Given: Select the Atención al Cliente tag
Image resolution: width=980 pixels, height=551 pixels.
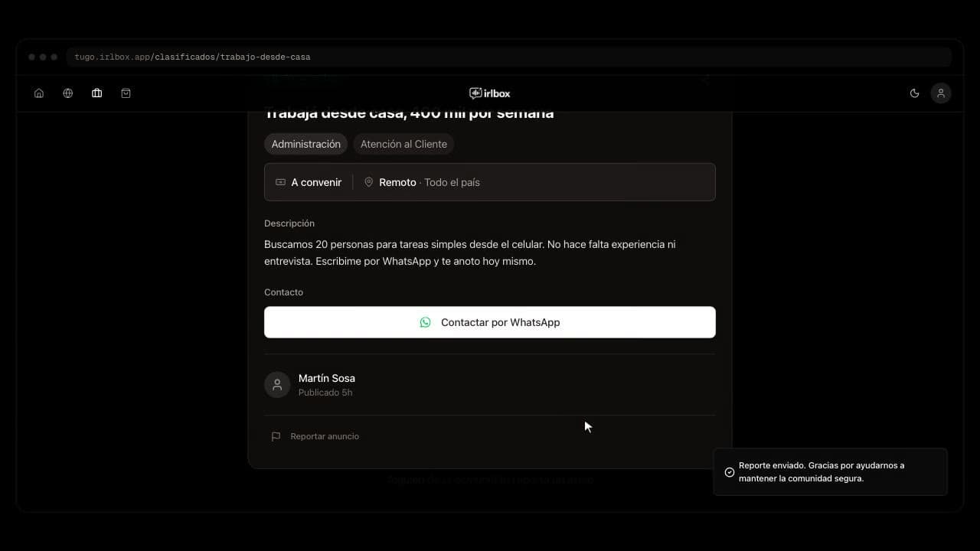Looking at the screenshot, I should 403,144.
